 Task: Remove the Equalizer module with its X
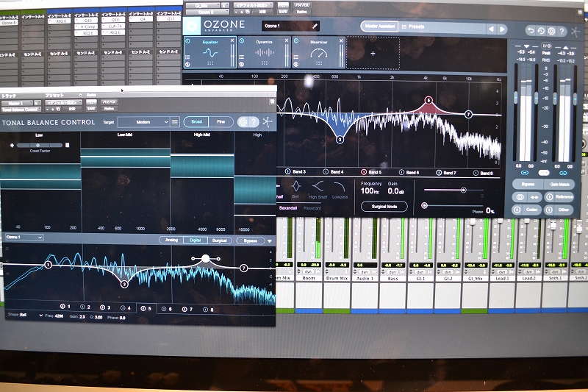tap(232, 40)
